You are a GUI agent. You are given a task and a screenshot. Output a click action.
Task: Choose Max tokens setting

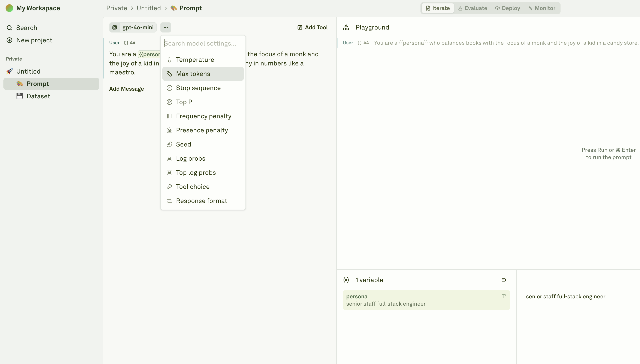pyautogui.click(x=193, y=74)
